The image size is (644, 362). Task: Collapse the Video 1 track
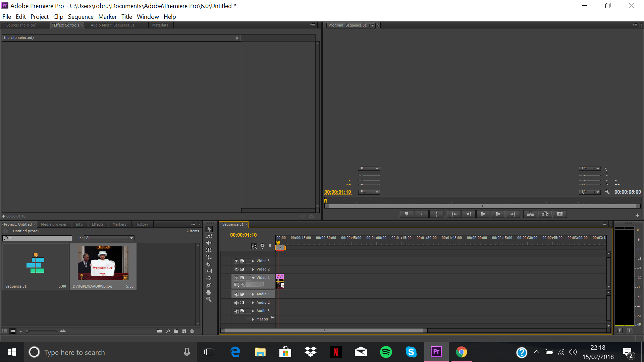[253, 278]
